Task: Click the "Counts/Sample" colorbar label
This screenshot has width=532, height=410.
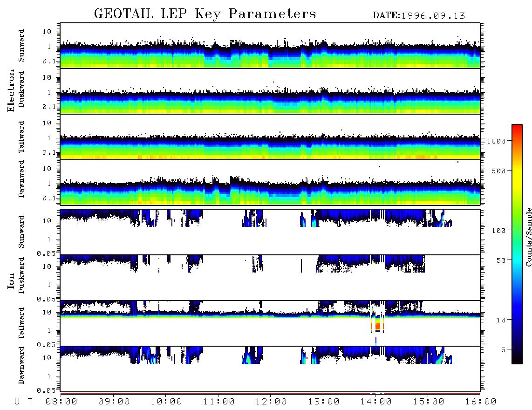Action: [528, 237]
